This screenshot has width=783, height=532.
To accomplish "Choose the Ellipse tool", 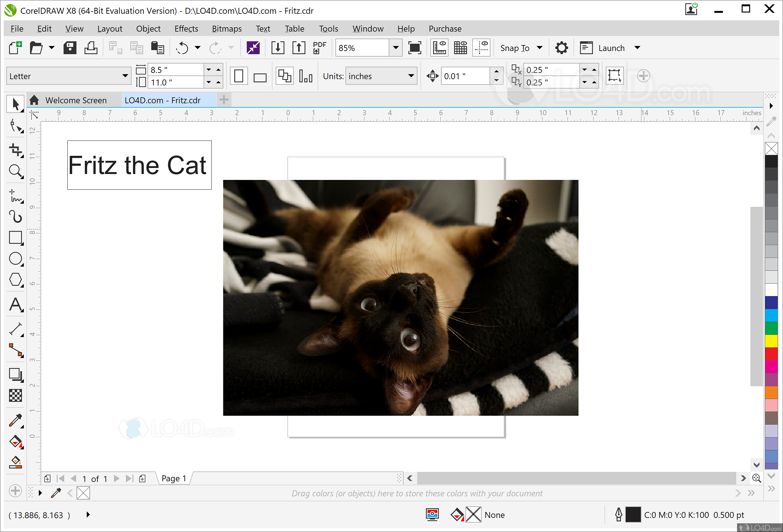I will [15, 259].
